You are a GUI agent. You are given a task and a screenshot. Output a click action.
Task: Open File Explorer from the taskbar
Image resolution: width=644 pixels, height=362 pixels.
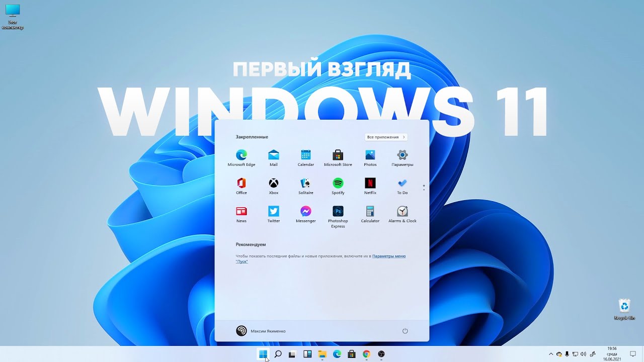pyautogui.click(x=322, y=354)
